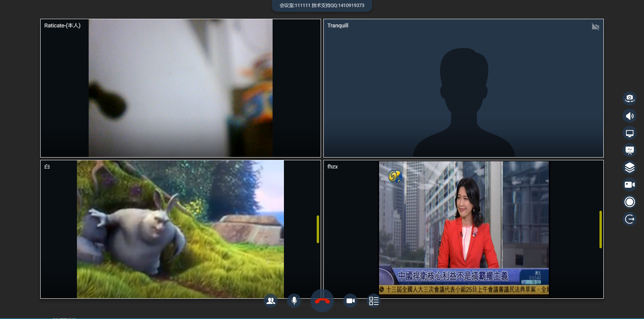Screen dimensions: 644x319
Task: Click the volume level bar in 白 tile
Action: tap(318, 229)
